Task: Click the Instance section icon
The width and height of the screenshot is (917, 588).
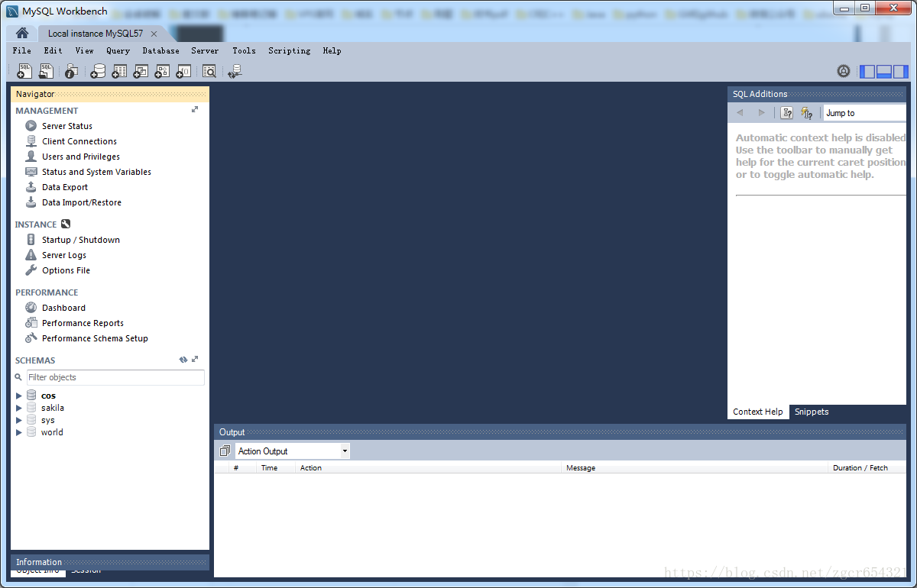Action: pyautogui.click(x=66, y=224)
